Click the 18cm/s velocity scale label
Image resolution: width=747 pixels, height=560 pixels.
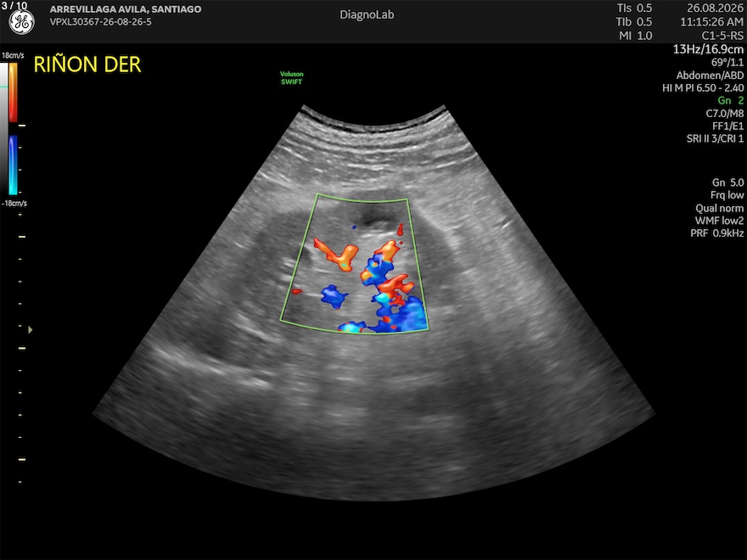tap(13, 55)
